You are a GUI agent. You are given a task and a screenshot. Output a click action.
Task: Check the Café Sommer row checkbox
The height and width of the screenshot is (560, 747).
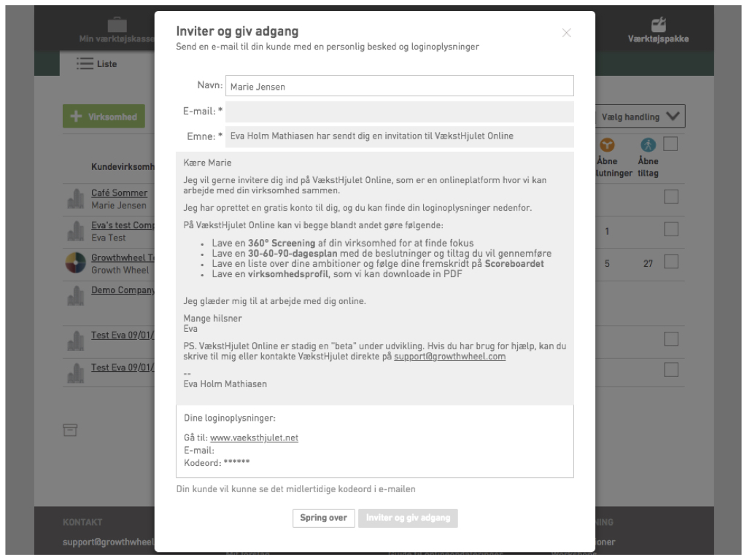[x=671, y=197]
